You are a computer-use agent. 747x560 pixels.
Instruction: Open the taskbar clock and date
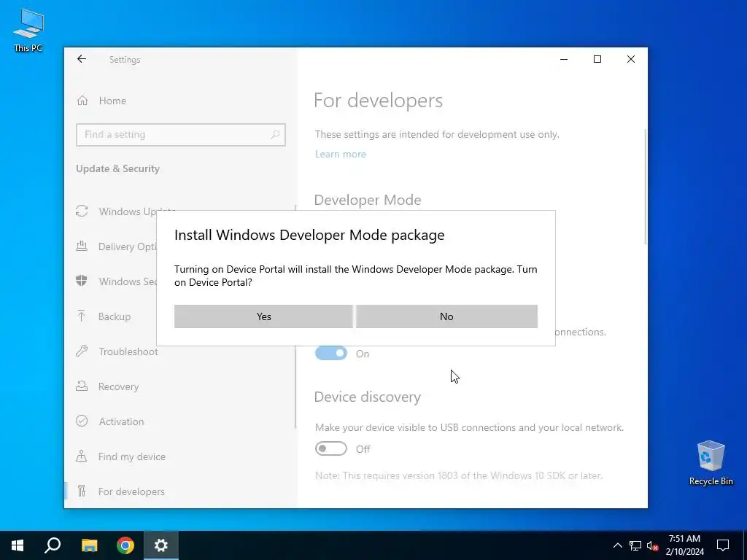(x=684, y=545)
